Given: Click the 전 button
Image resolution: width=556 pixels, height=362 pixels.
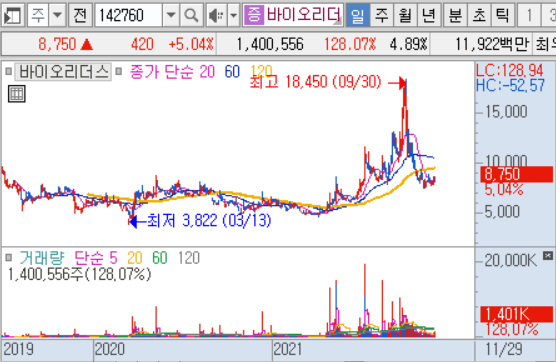Looking at the screenshot, I should 80,15.
